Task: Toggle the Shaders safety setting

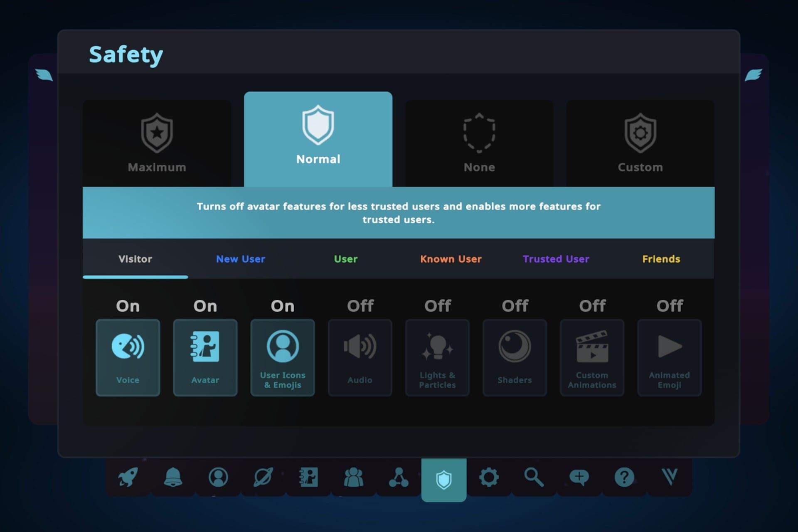Action: [x=515, y=357]
